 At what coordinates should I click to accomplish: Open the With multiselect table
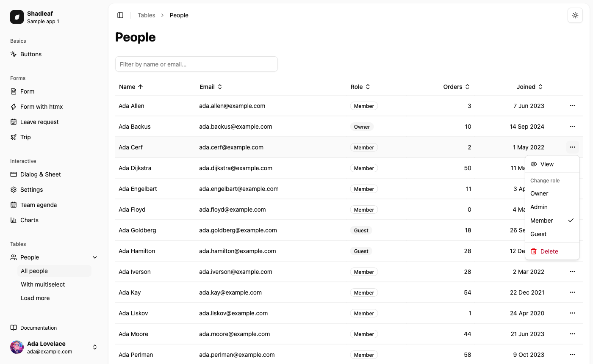pos(54,284)
